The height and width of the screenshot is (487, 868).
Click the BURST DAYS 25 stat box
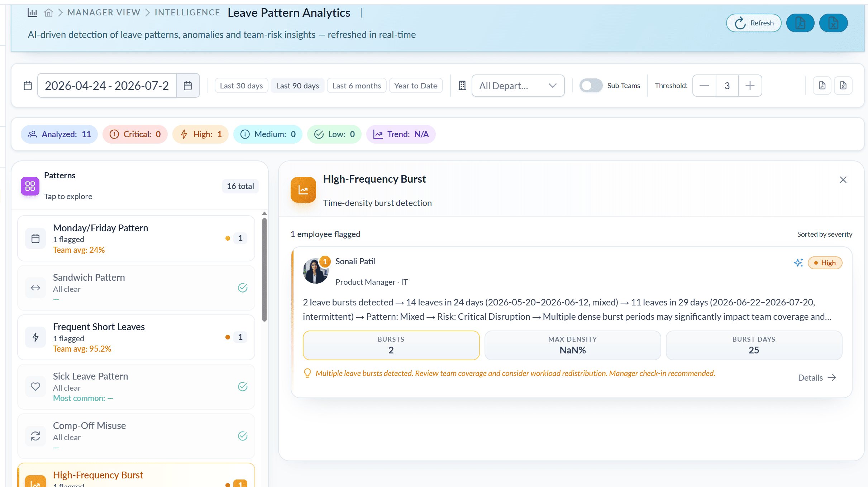pyautogui.click(x=754, y=345)
